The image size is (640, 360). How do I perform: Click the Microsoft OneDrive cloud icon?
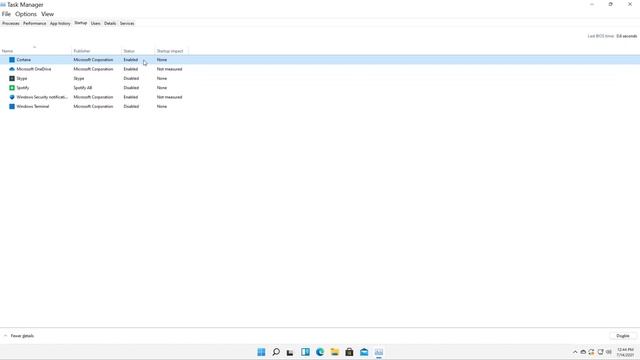point(12,69)
